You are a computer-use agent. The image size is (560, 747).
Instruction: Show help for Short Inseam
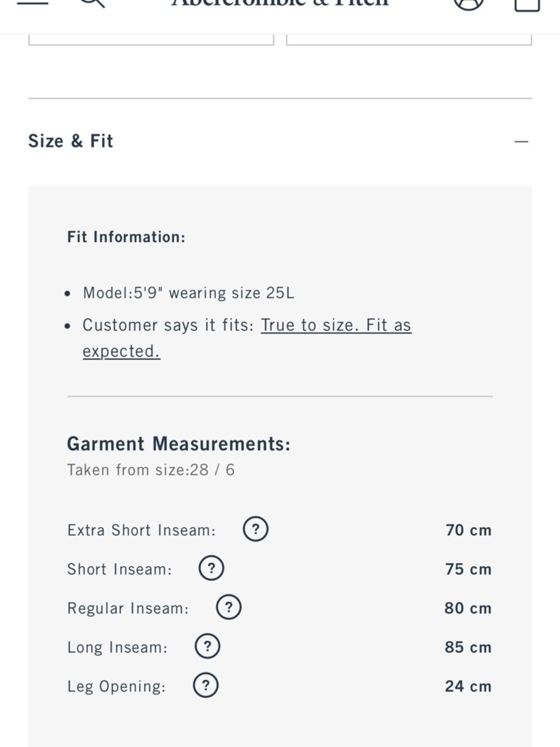211,568
